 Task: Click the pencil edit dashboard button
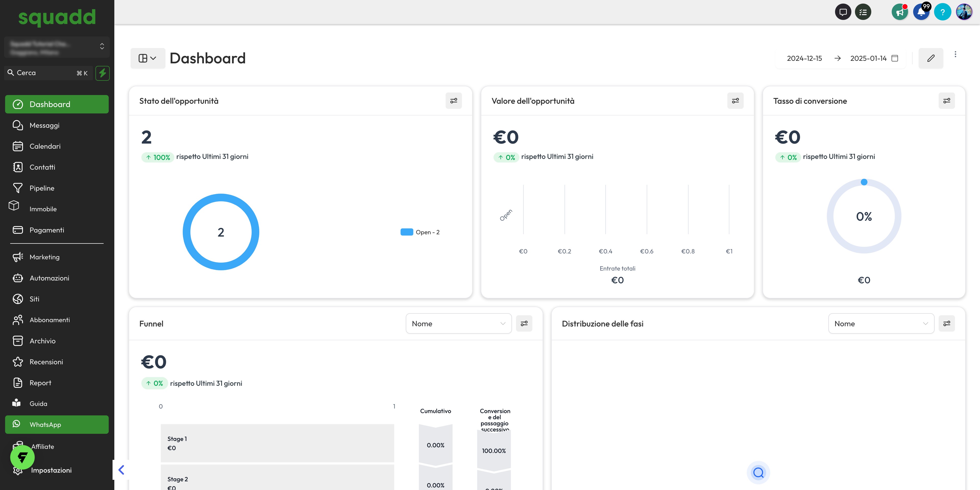point(930,58)
